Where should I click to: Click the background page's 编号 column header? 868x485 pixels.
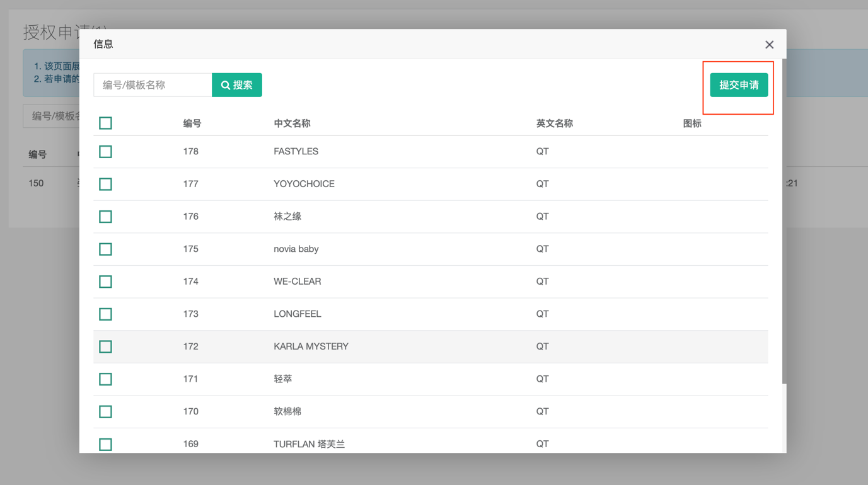click(x=37, y=154)
